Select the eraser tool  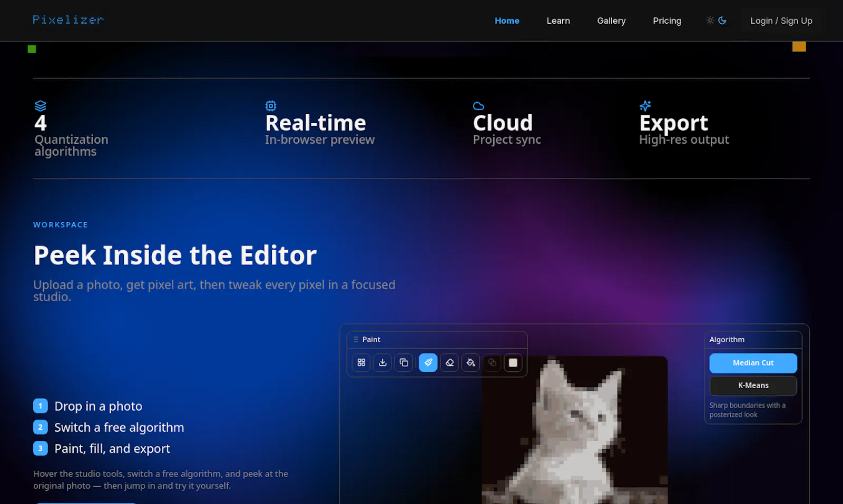point(449,362)
